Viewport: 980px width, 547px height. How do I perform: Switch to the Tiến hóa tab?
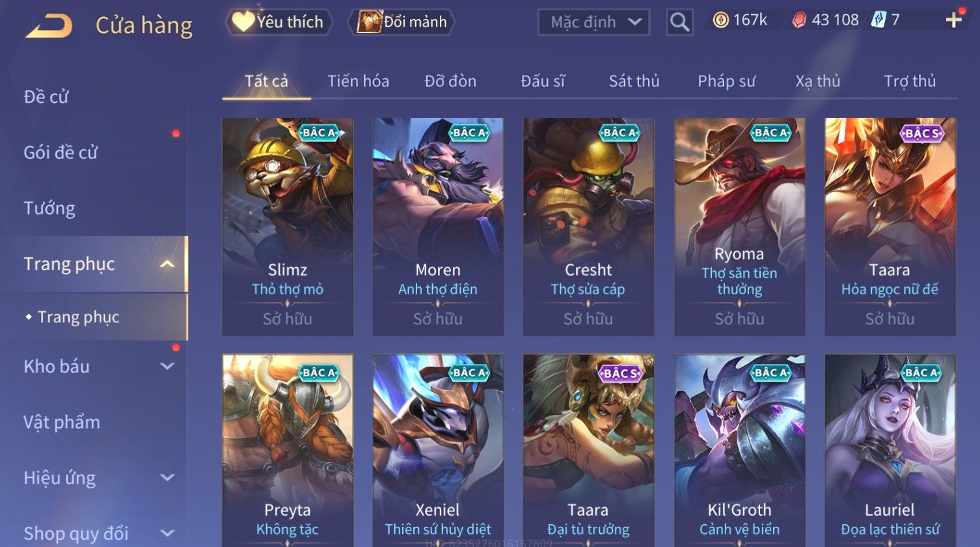coord(358,81)
